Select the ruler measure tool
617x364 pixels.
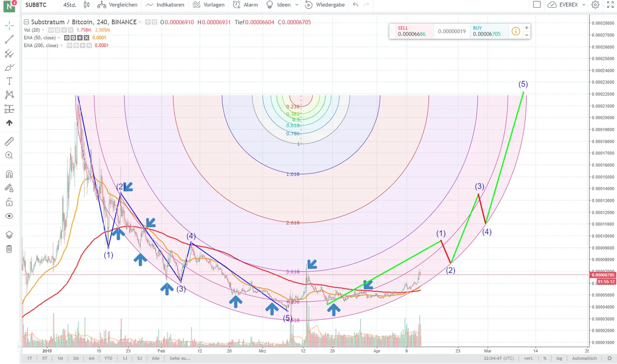9,142
